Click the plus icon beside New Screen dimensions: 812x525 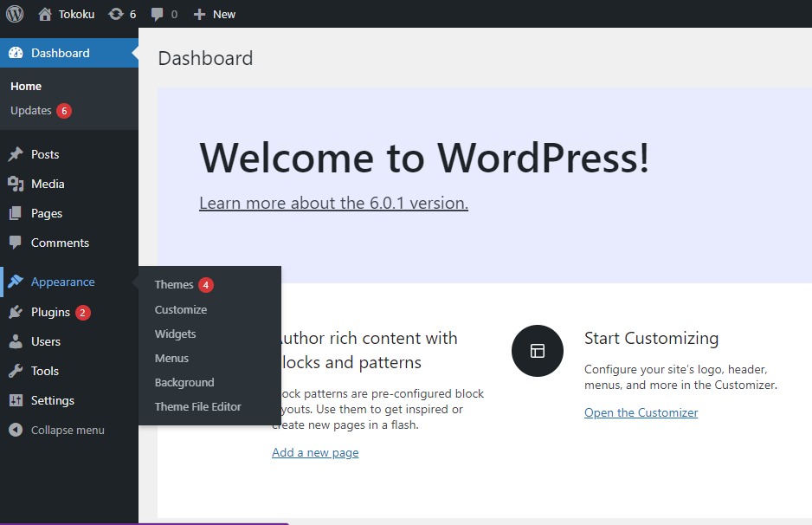[x=199, y=15]
